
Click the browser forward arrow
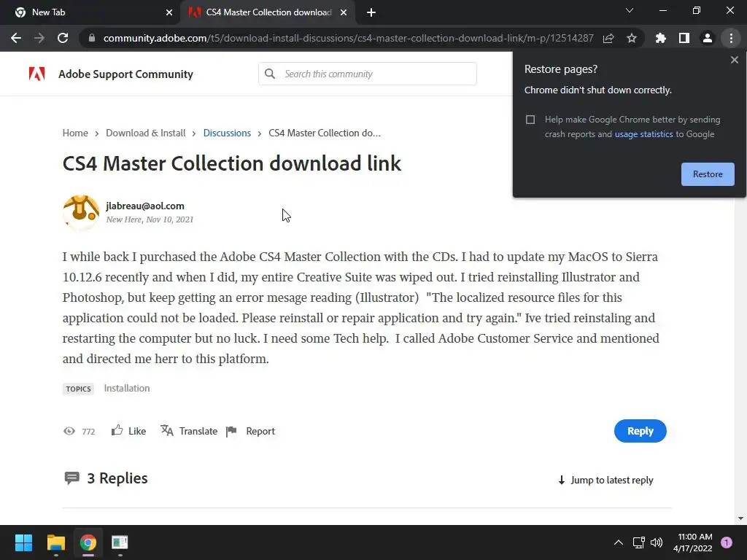(39, 38)
